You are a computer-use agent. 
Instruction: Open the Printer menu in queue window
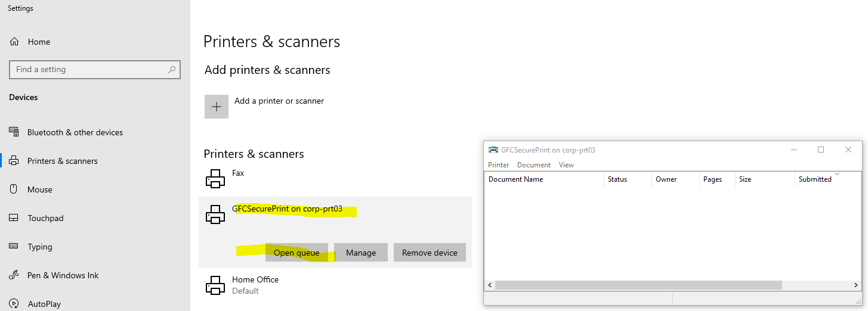coord(498,165)
